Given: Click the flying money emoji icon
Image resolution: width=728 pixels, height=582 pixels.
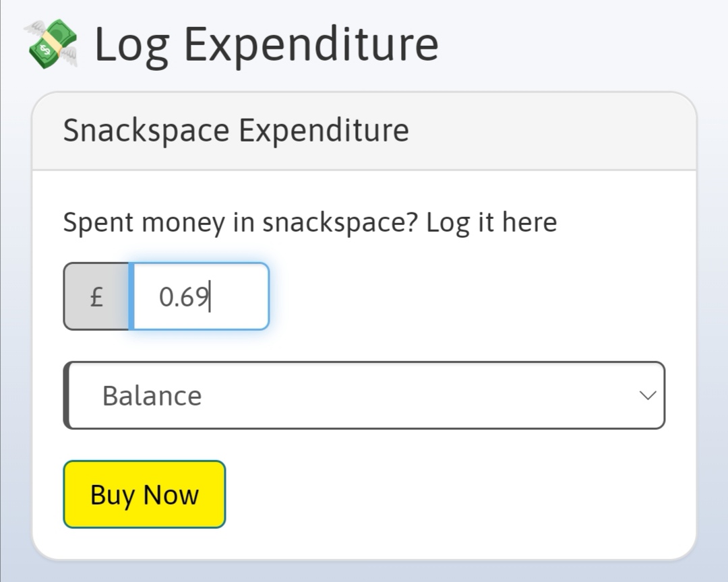Looking at the screenshot, I should point(51,44).
